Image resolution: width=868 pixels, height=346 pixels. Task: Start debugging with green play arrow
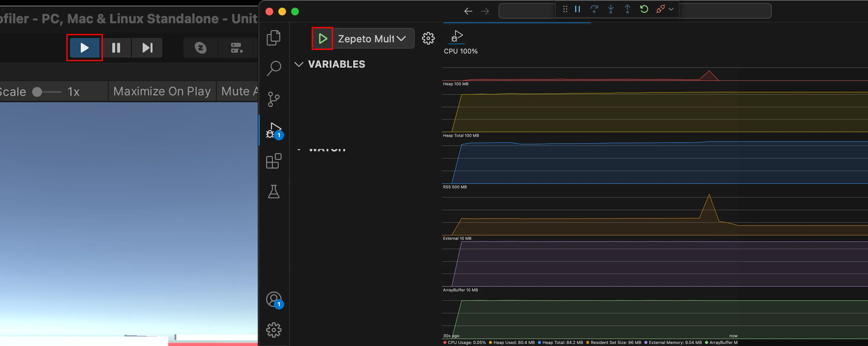(323, 39)
